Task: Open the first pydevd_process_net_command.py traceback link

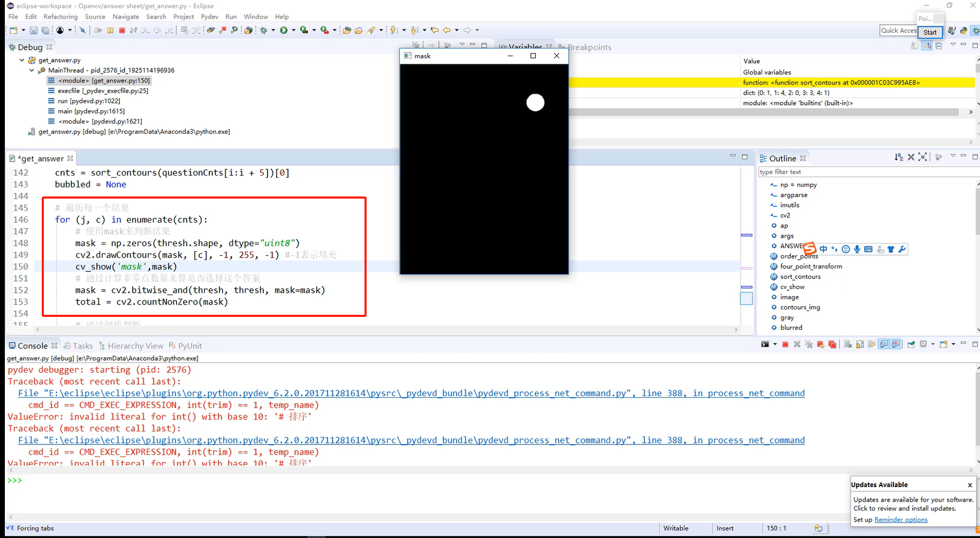Action: pos(411,393)
